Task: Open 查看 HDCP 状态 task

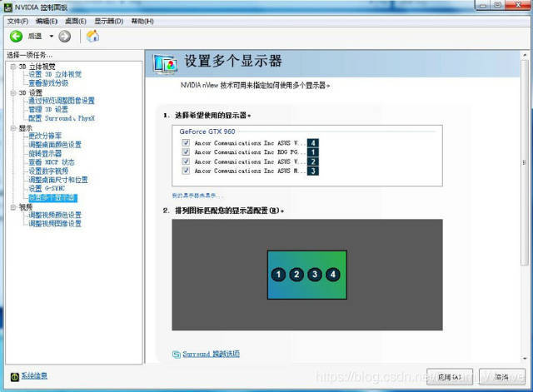Action: pos(52,162)
